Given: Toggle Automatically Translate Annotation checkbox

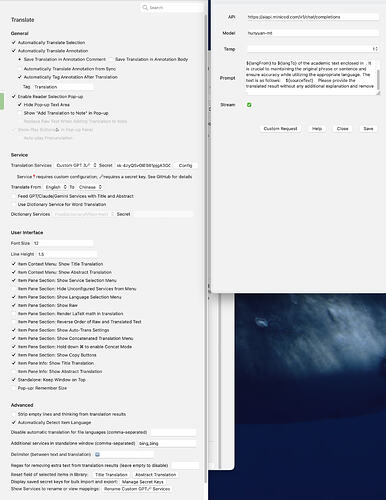Looking at the screenshot, I should tap(14, 51).
